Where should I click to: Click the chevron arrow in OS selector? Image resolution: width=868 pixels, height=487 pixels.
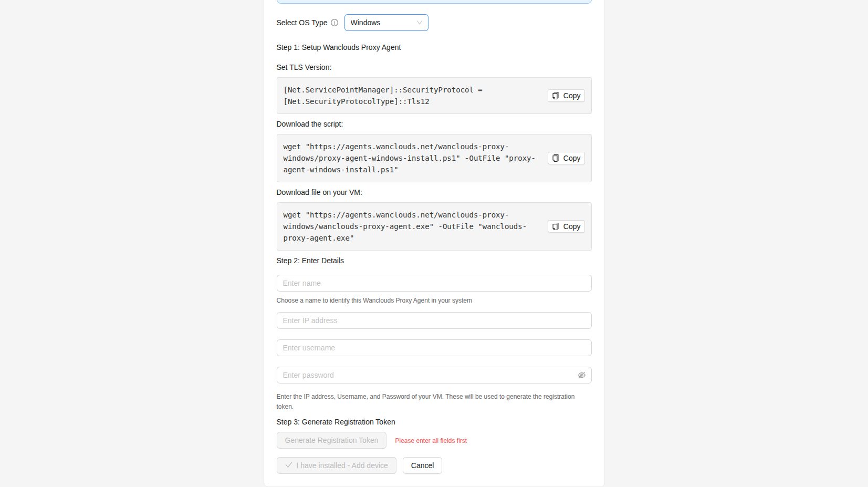coord(419,23)
